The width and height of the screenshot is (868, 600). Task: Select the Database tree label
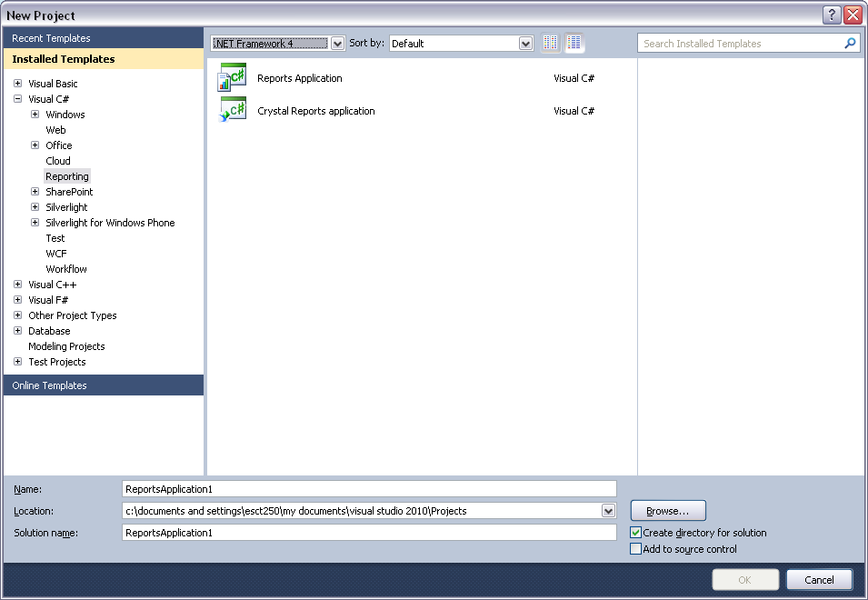[x=49, y=331]
